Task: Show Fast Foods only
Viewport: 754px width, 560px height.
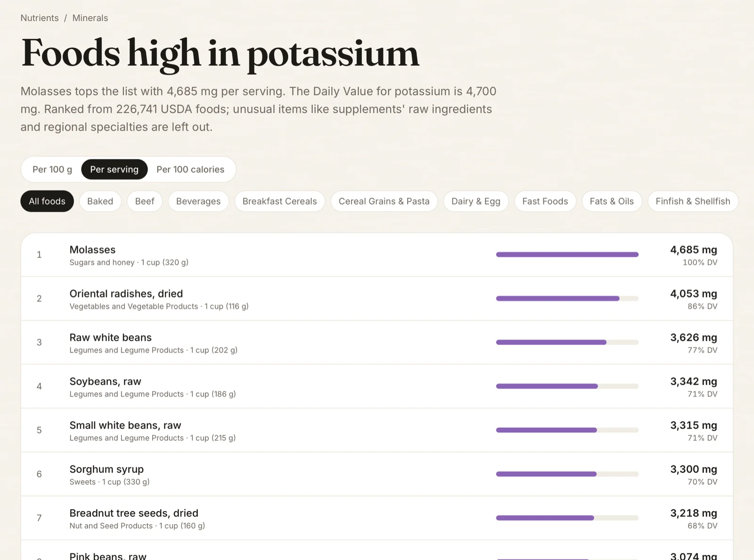Action: (545, 201)
